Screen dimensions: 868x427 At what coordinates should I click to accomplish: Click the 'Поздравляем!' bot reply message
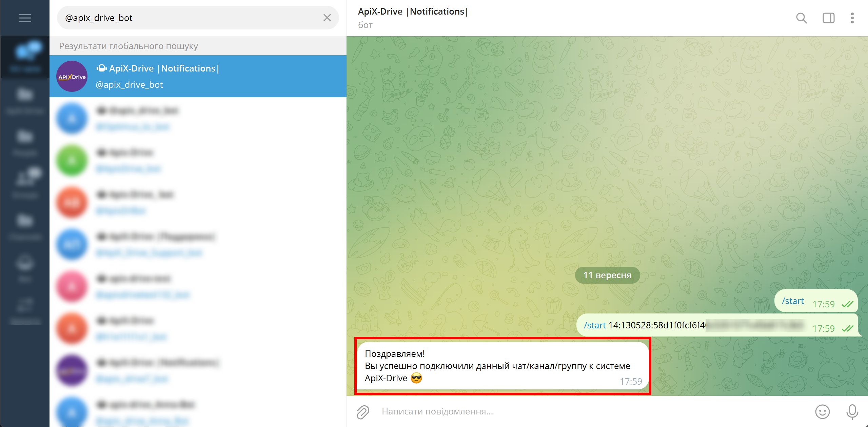tap(502, 366)
